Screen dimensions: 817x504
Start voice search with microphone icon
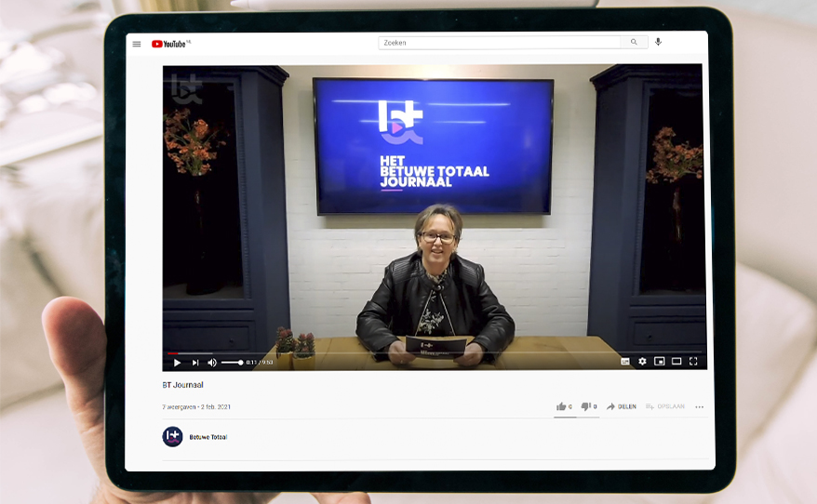click(x=659, y=42)
